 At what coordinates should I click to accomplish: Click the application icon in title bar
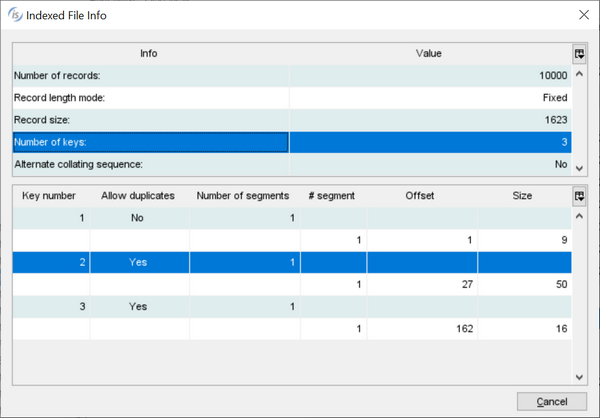[14, 15]
